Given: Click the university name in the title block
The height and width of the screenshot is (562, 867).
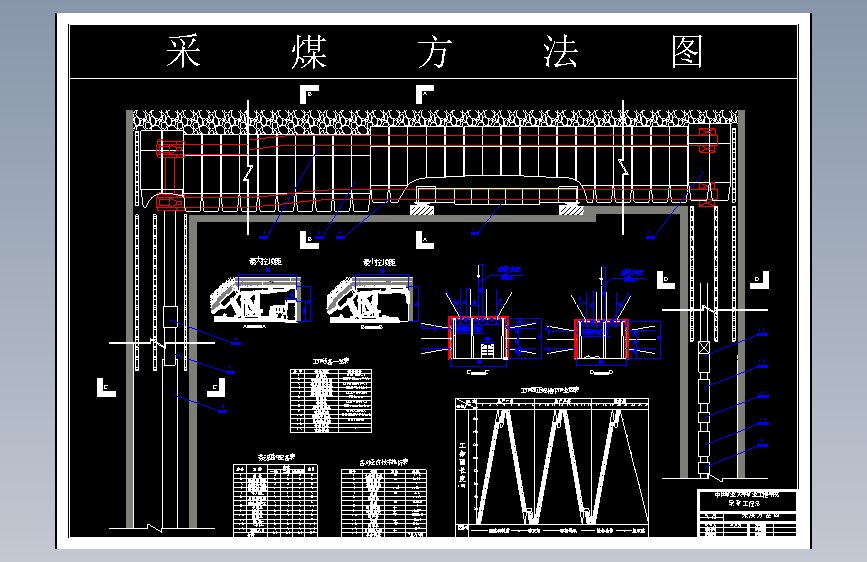Looking at the screenshot, I should click(747, 495).
